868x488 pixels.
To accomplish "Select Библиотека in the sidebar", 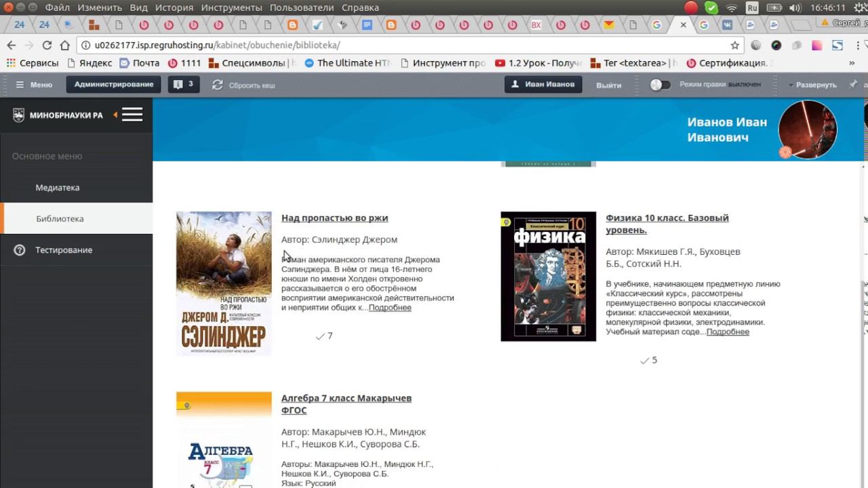I will [x=76, y=219].
